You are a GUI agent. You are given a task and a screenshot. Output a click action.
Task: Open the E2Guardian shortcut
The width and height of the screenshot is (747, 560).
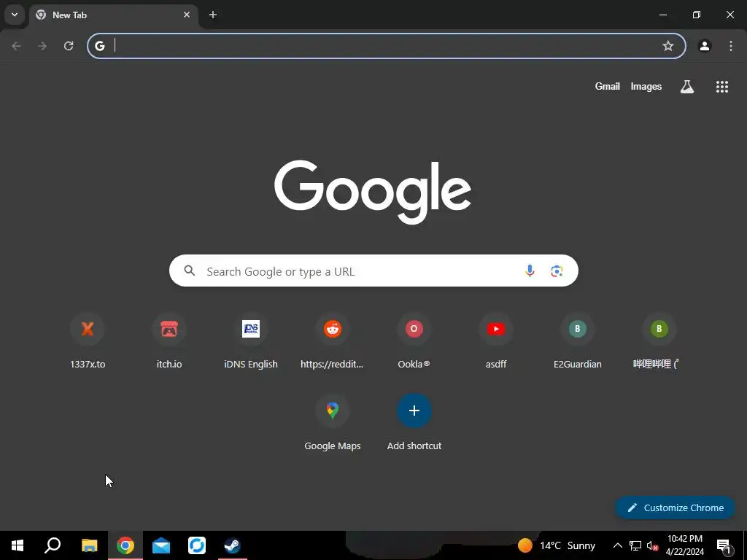pyautogui.click(x=578, y=341)
